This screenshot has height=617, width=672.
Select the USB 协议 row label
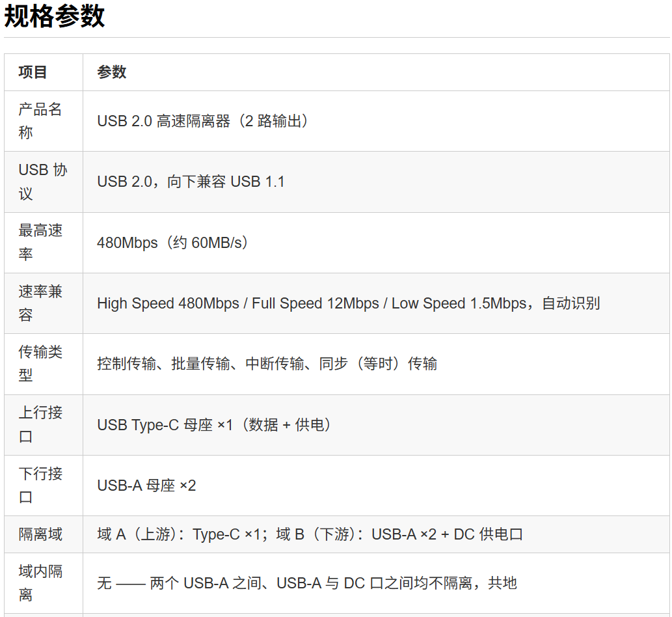point(43,182)
